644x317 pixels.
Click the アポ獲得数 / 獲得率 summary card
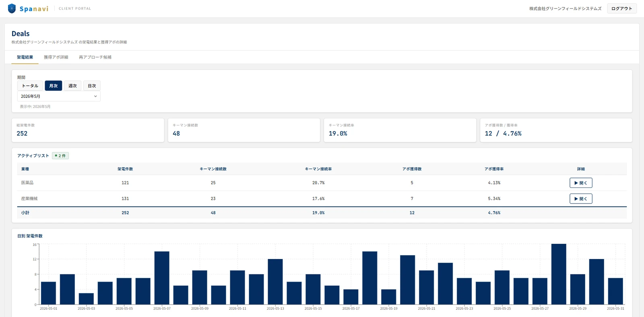556,130
